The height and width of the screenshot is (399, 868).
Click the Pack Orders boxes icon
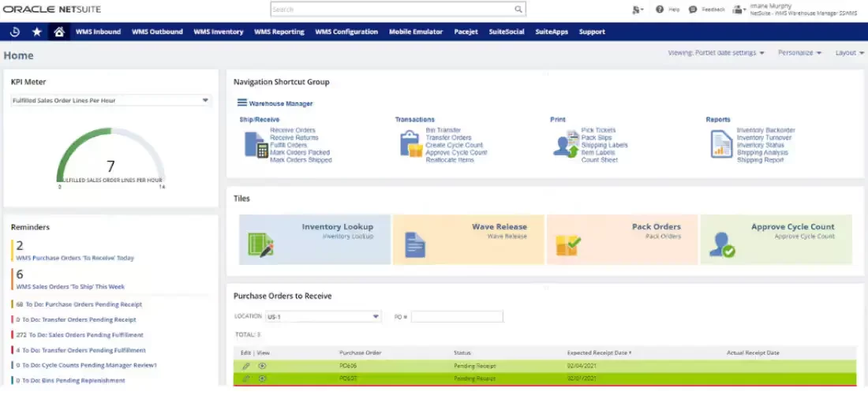click(568, 245)
